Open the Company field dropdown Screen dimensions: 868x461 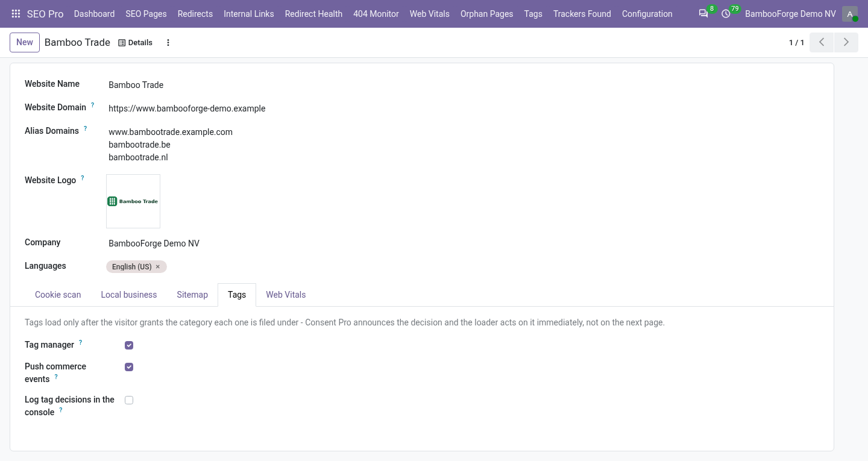463,243
